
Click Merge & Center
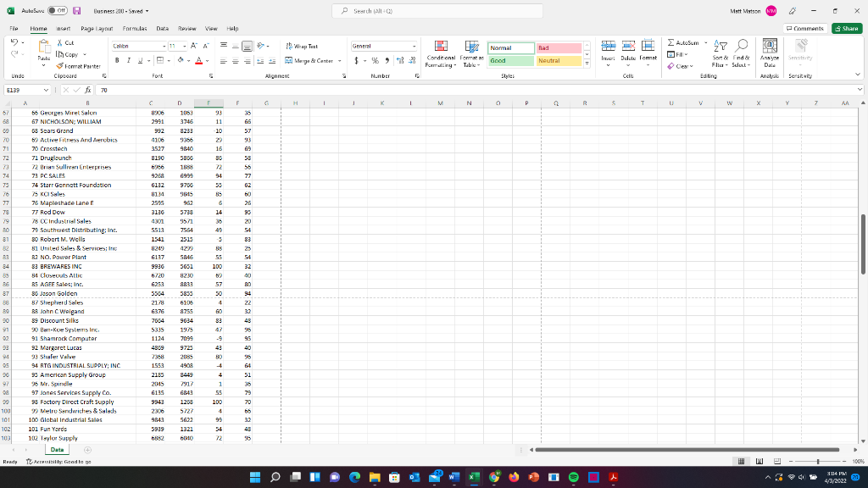pos(309,61)
